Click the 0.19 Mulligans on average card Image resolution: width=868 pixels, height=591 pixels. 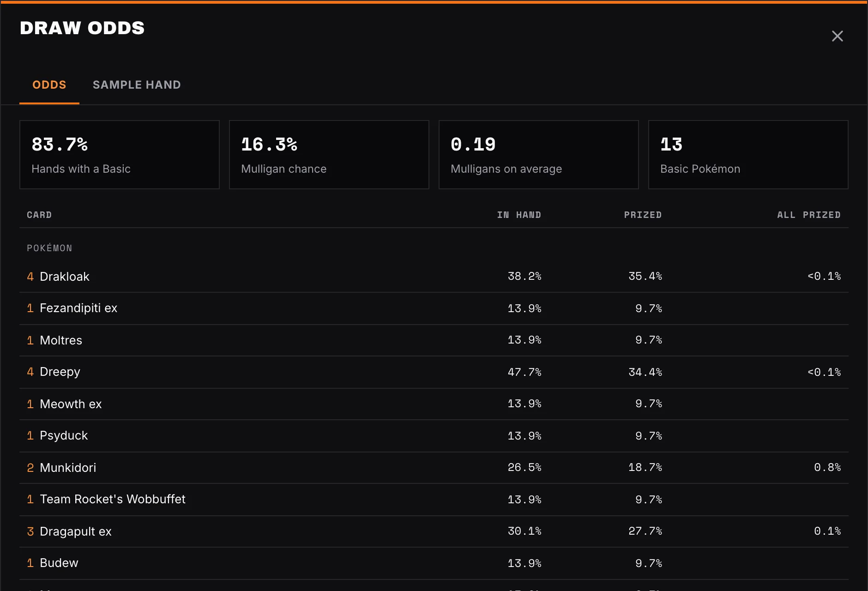(539, 155)
